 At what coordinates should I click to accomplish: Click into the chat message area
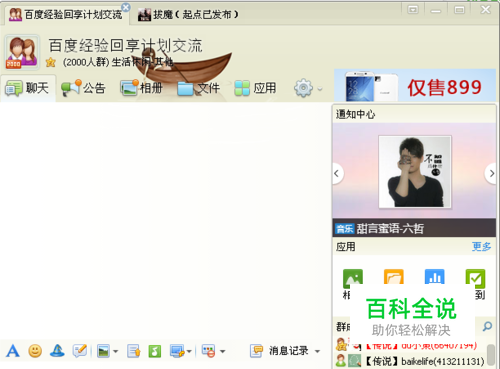(x=165, y=220)
